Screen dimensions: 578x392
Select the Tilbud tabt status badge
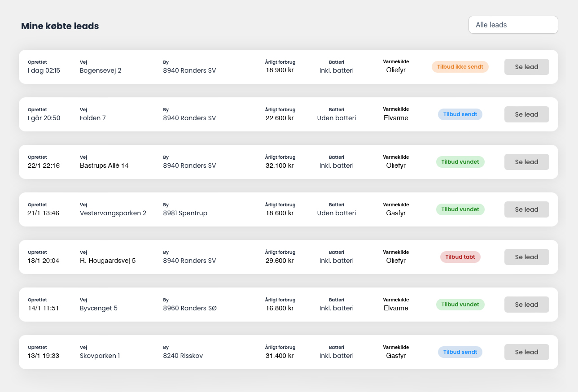coord(460,257)
